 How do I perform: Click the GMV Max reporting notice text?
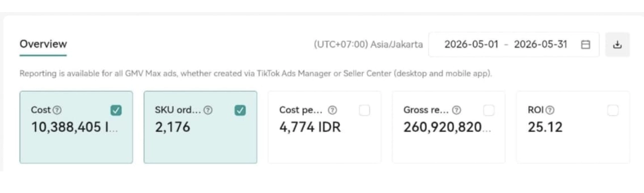(x=256, y=74)
